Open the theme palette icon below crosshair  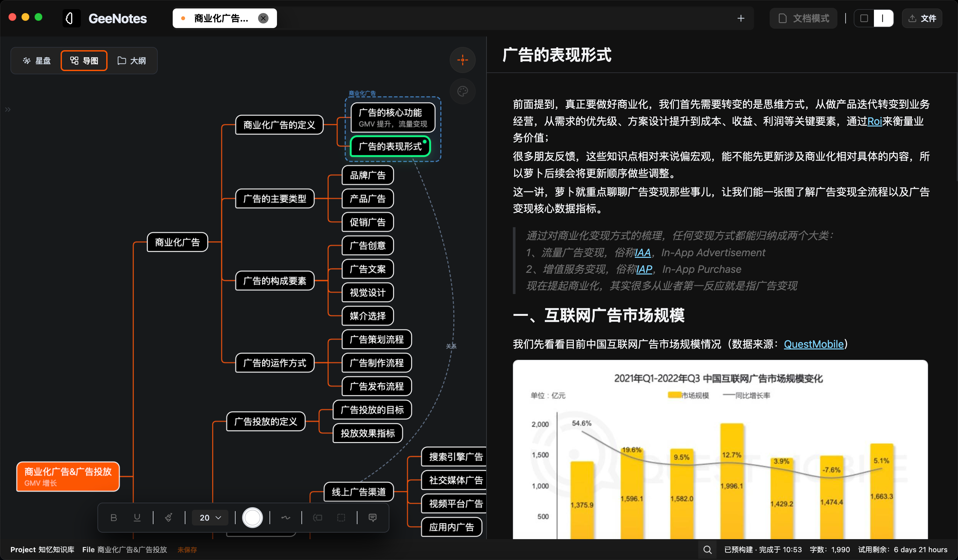pos(462,91)
